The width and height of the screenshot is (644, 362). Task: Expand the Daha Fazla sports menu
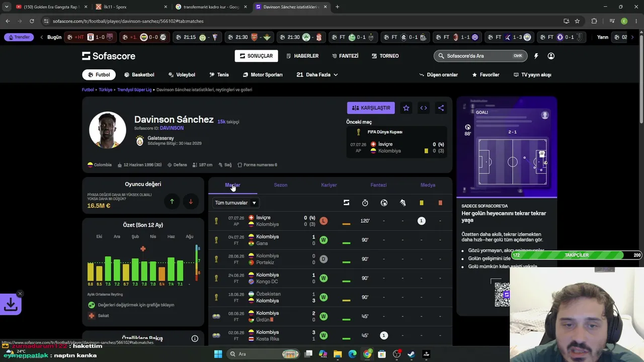tap(317, 75)
